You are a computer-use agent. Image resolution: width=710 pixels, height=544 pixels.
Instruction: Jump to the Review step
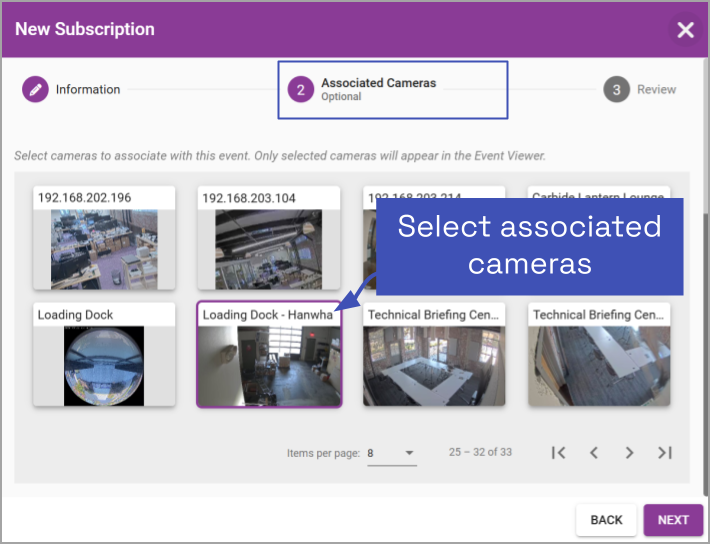click(640, 89)
